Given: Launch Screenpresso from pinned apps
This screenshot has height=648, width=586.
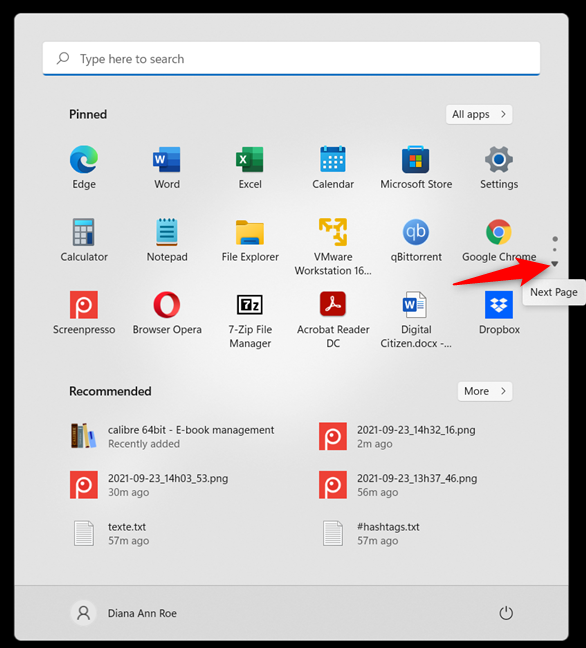Looking at the screenshot, I should click(x=84, y=312).
